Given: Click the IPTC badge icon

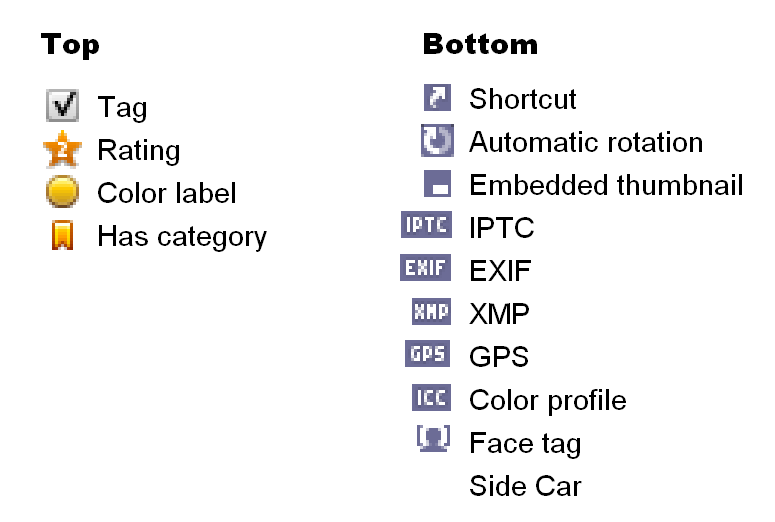Looking at the screenshot, I should [x=426, y=226].
